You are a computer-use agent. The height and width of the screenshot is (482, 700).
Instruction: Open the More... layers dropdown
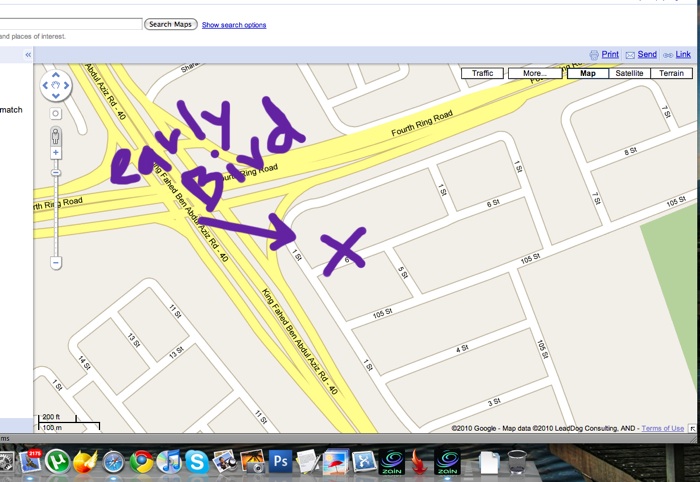click(535, 73)
